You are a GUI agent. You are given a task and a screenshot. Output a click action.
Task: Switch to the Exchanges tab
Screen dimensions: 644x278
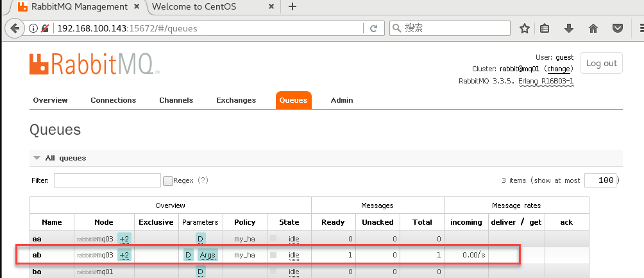pos(236,100)
